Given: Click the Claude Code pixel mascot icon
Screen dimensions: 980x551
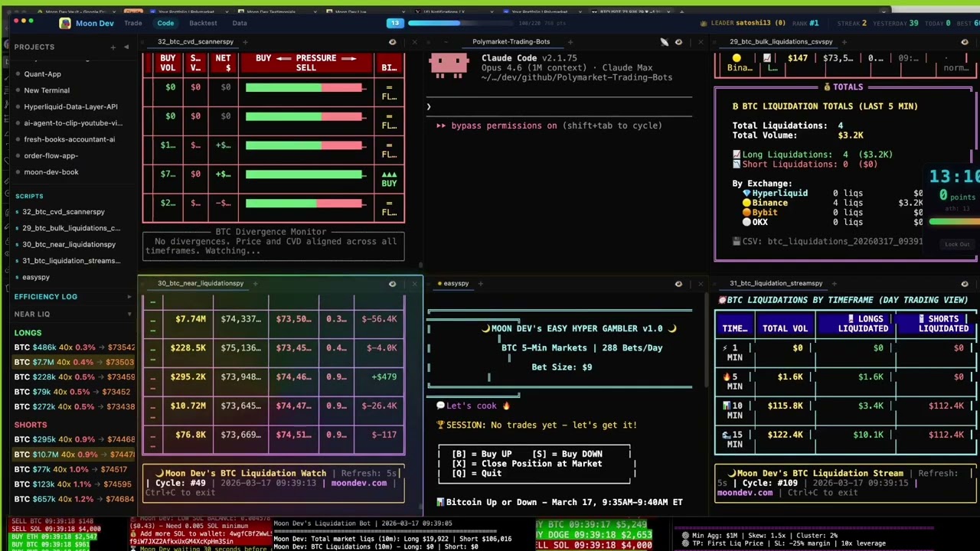Looking at the screenshot, I should [449, 66].
